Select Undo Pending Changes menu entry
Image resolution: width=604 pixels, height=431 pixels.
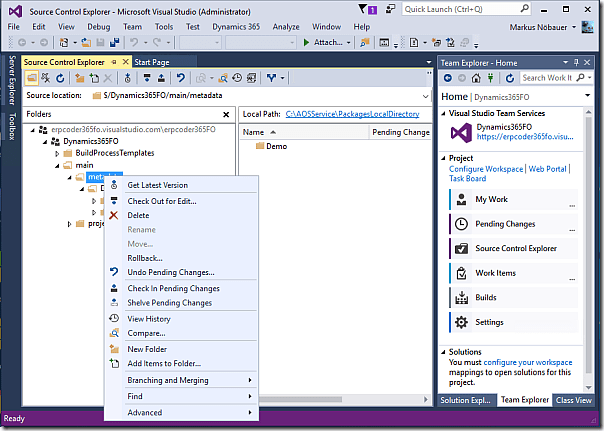pyautogui.click(x=181, y=272)
